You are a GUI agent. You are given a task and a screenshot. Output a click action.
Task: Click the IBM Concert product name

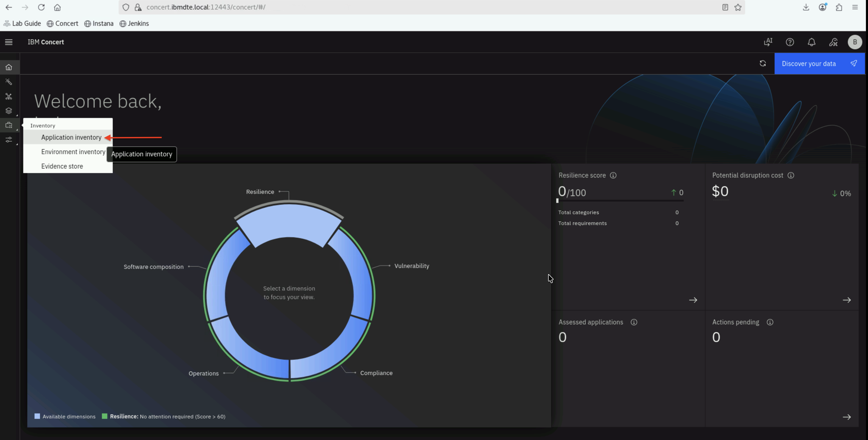pyautogui.click(x=46, y=42)
